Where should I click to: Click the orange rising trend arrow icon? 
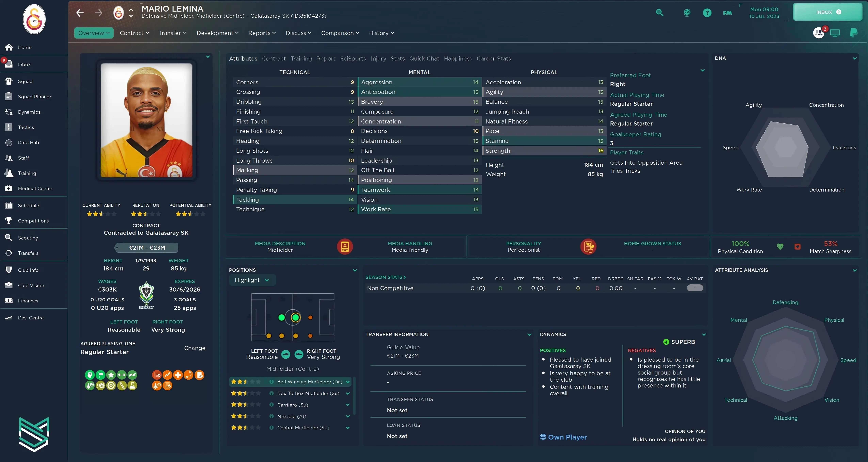coord(167,375)
